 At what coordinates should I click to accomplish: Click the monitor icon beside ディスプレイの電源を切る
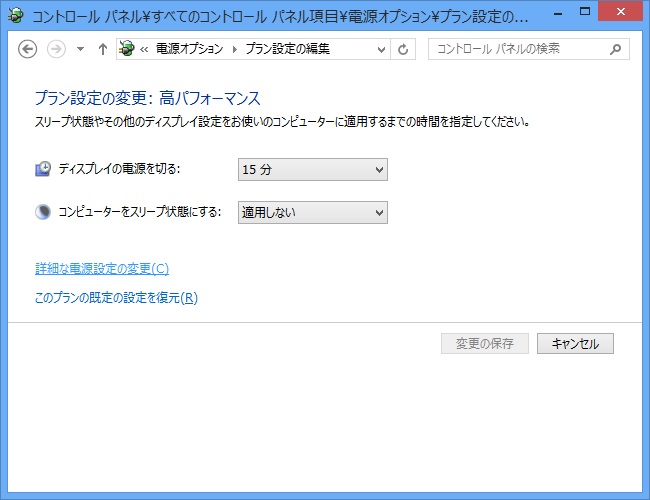43,169
